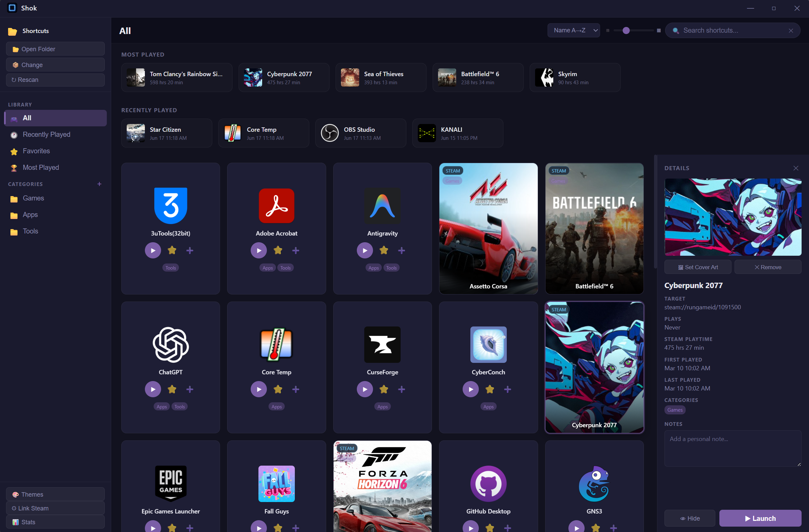Click the CurseForge anvil icon

click(x=382, y=344)
